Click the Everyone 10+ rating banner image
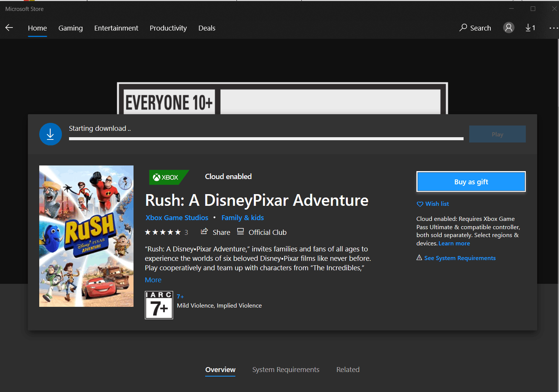The image size is (559, 392). [283, 98]
